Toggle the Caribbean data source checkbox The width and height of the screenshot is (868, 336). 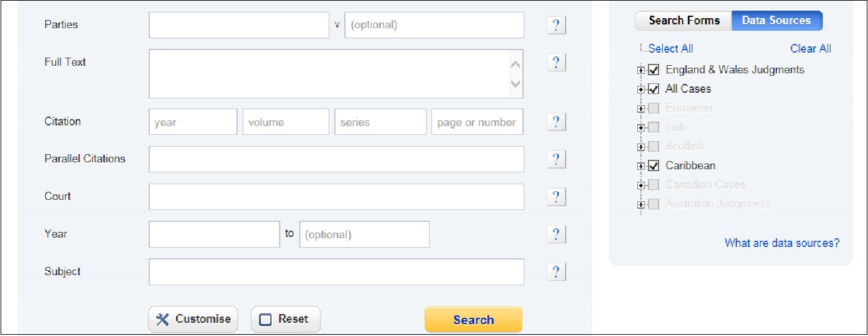[654, 165]
